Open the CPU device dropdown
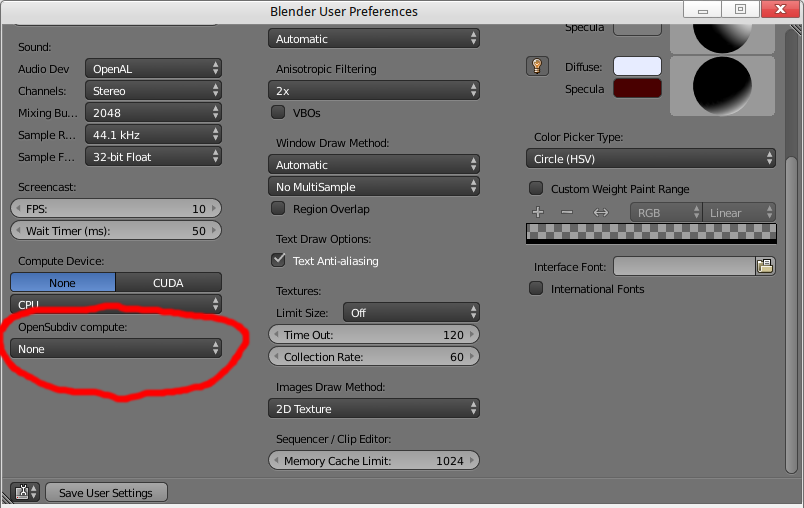804x508 pixels. pos(116,304)
